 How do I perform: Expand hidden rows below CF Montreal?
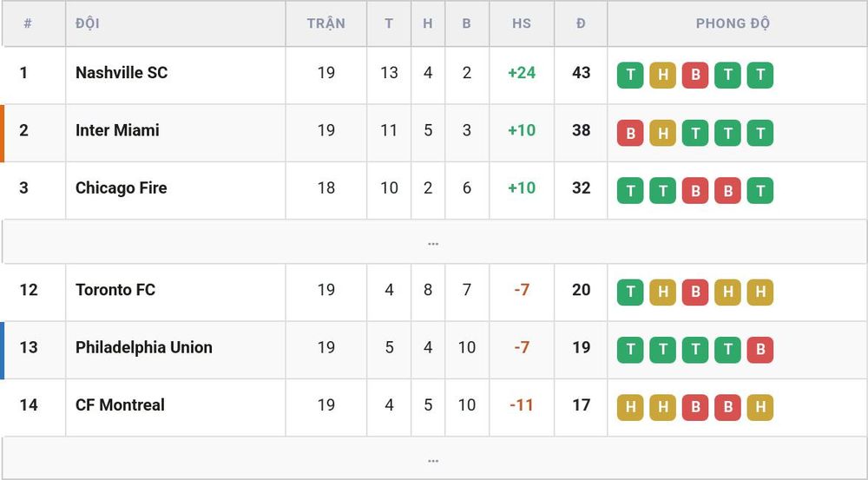433,459
